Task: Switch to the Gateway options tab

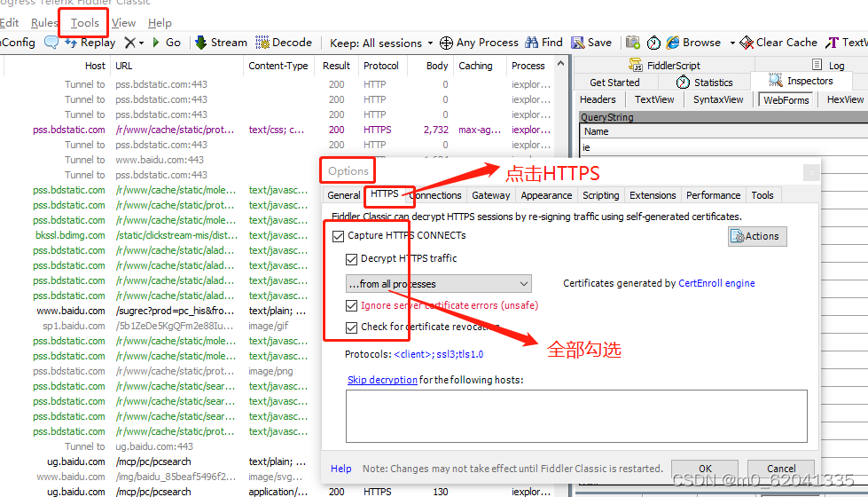Action: click(490, 195)
